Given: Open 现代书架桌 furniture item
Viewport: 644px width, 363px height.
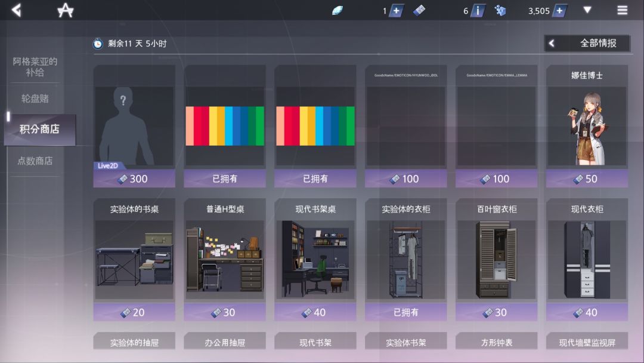Looking at the screenshot, I should (315, 259).
